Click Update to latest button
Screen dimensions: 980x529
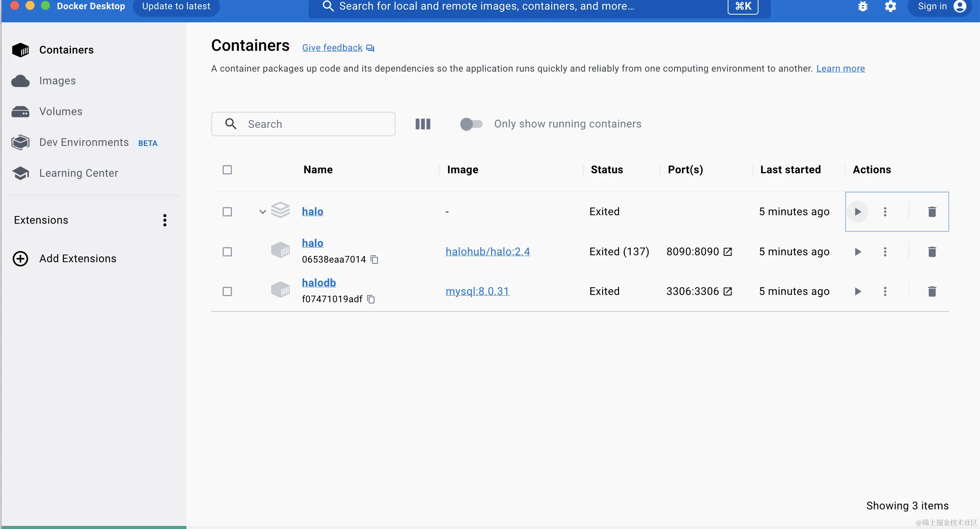pyautogui.click(x=176, y=7)
